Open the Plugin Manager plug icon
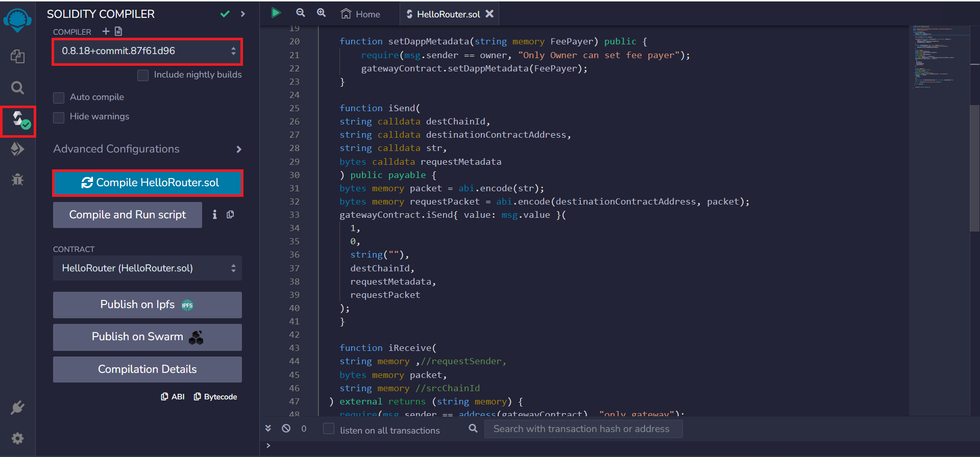 pos(17,408)
